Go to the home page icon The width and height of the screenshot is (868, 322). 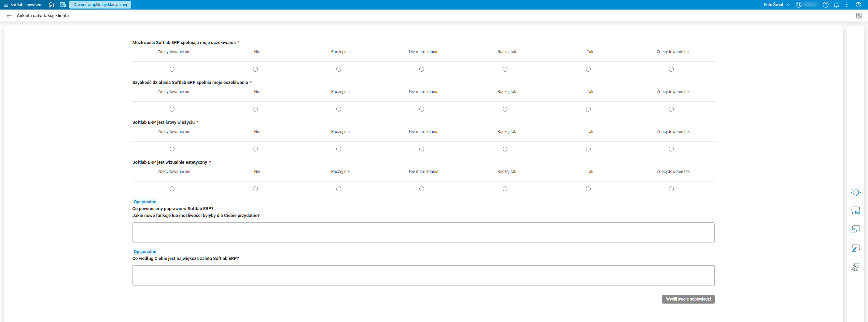51,5
